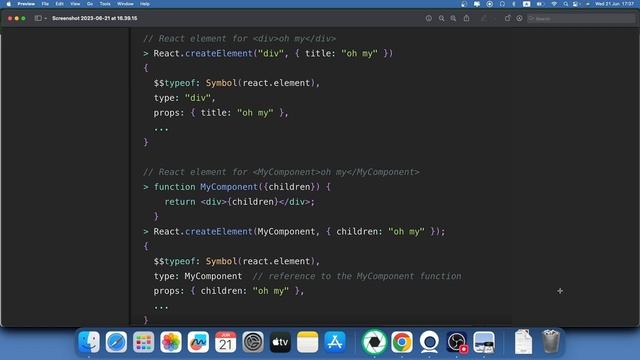The image size is (640, 360).
Task: Click the date and time Wed 21 Jun
Action: [x=615, y=4]
